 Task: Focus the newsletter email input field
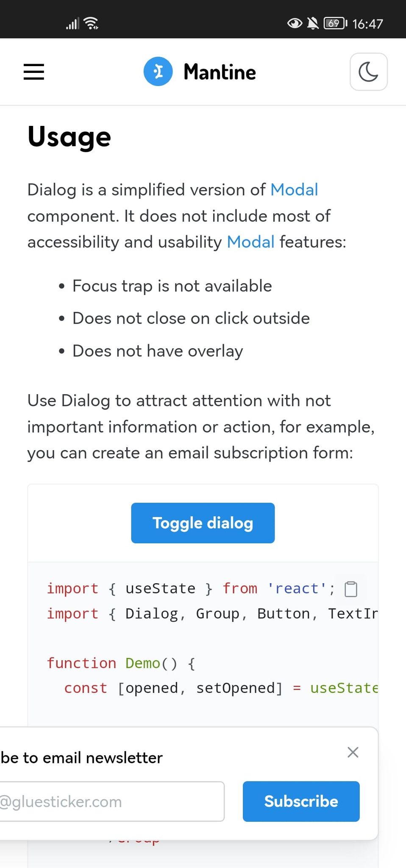[x=112, y=801]
